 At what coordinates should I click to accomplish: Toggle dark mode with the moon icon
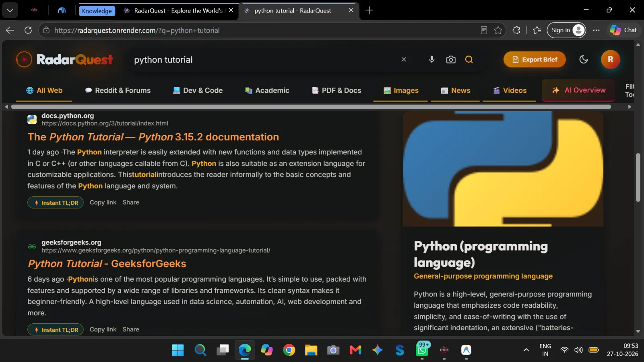(583, 60)
